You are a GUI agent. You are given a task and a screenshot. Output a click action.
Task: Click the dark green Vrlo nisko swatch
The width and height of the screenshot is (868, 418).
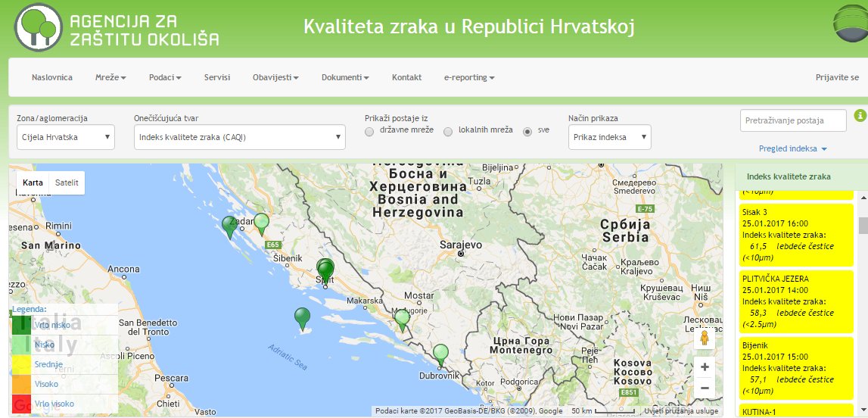pyautogui.click(x=22, y=325)
